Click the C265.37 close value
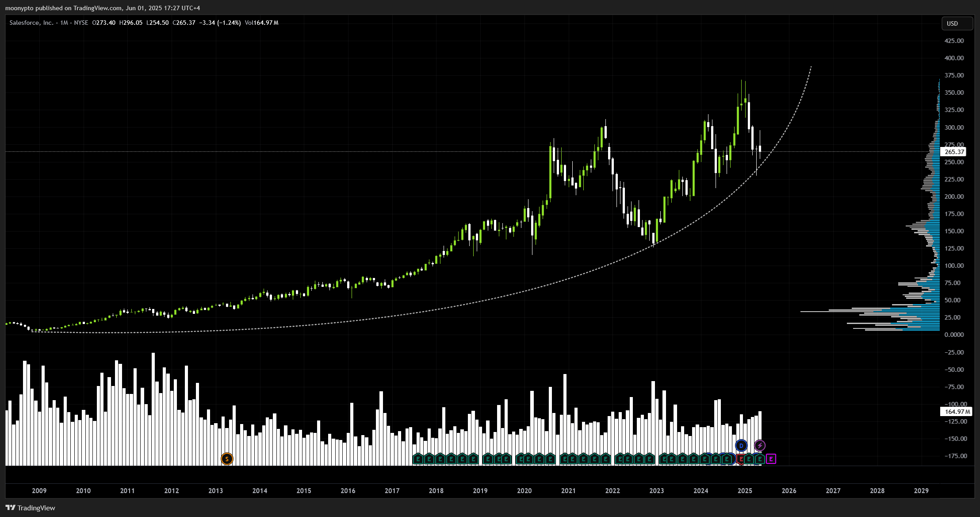The image size is (980, 517). pos(184,23)
